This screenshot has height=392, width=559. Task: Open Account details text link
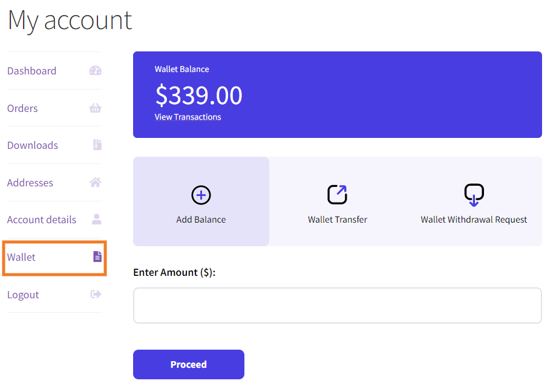click(42, 220)
